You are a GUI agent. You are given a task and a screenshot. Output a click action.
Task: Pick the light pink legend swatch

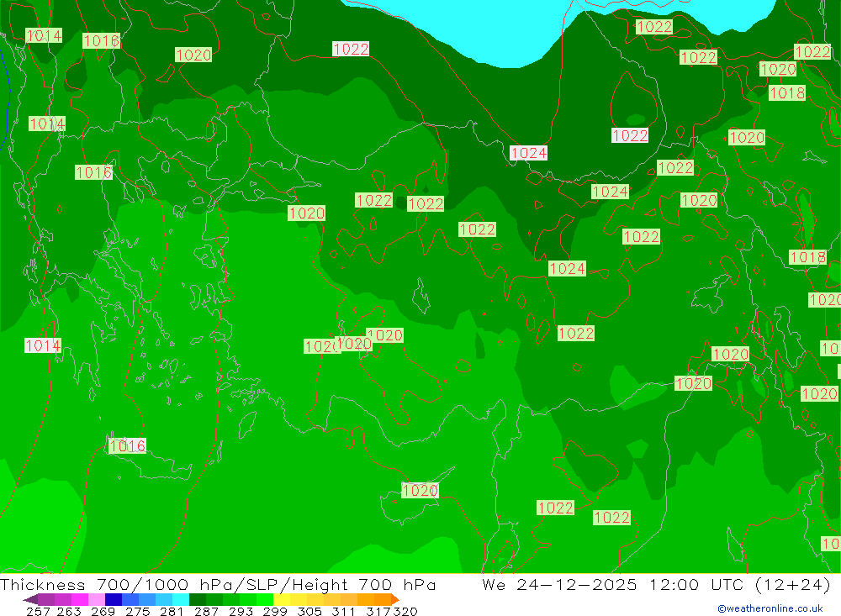(x=97, y=599)
